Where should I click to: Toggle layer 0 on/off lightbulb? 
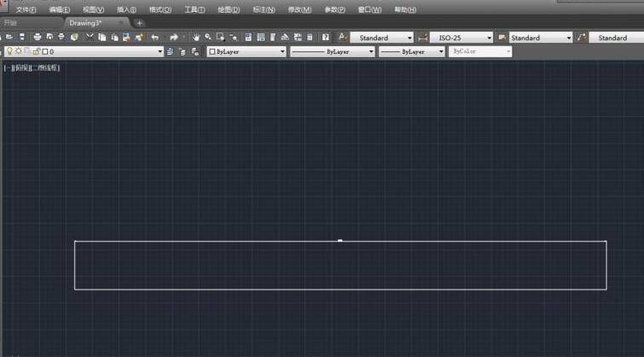pyautogui.click(x=9, y=52)
